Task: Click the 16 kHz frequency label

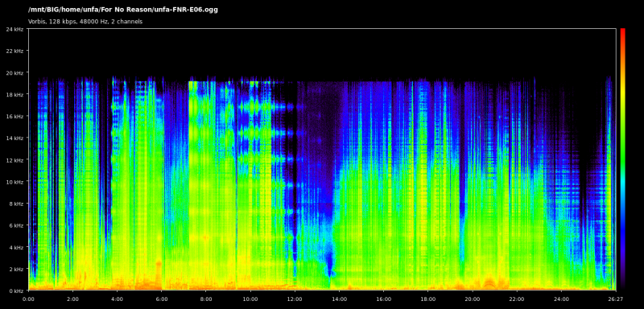Action: click(x=14, y=116)
